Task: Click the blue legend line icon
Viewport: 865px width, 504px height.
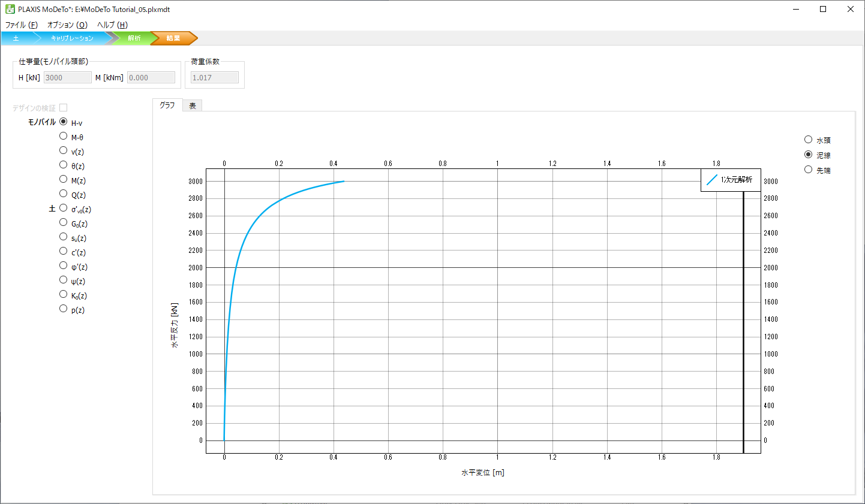Action: [x=711, y=180]
